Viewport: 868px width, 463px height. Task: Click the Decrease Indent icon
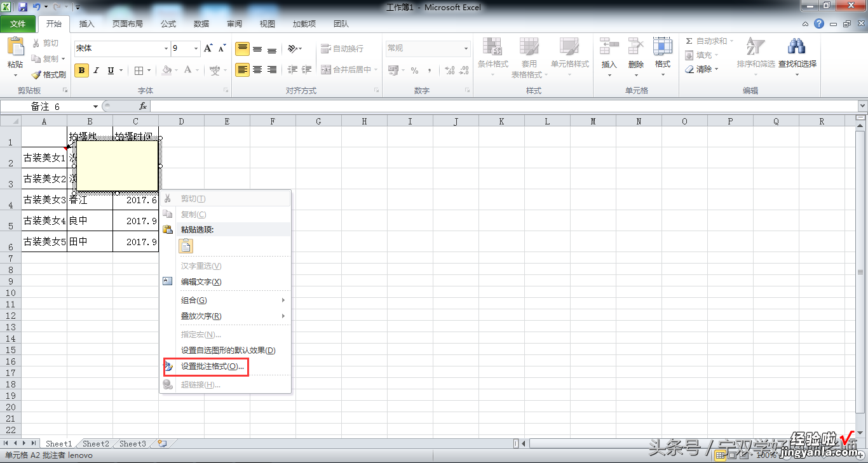coord(292,70)
